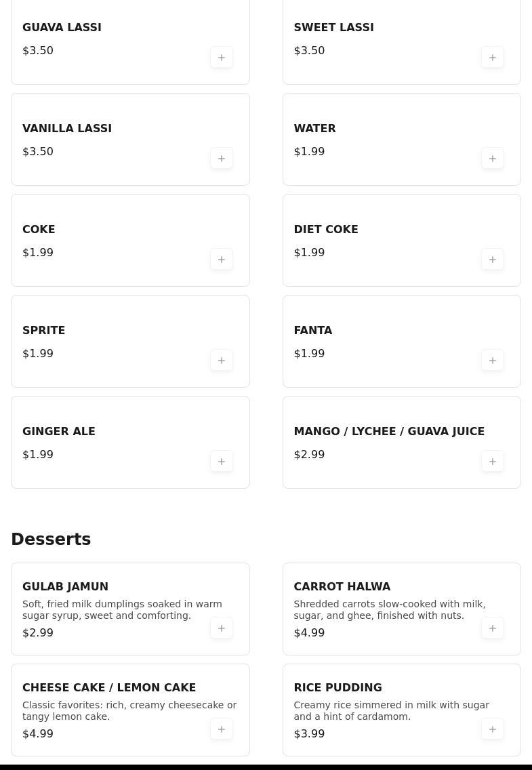Image resolution: width=532 pixels, height=770 pixels.
Task: Add Water to the order
Action: tap(493, 158)
